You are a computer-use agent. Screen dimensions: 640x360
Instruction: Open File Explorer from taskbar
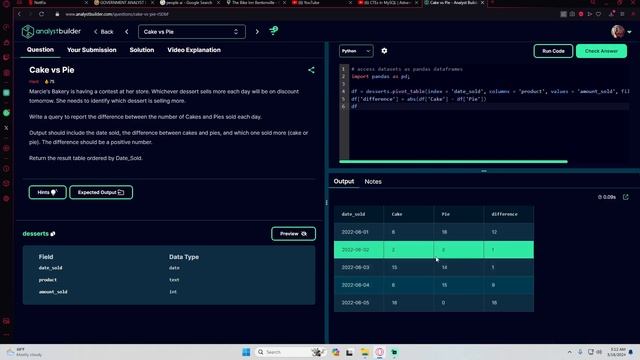click(x=364, y=352)
